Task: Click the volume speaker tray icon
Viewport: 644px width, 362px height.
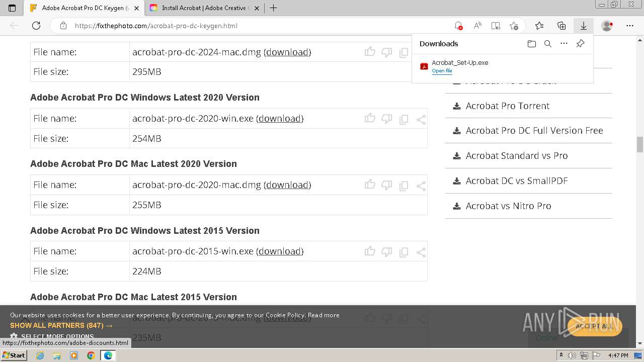Action: (573, 355)
